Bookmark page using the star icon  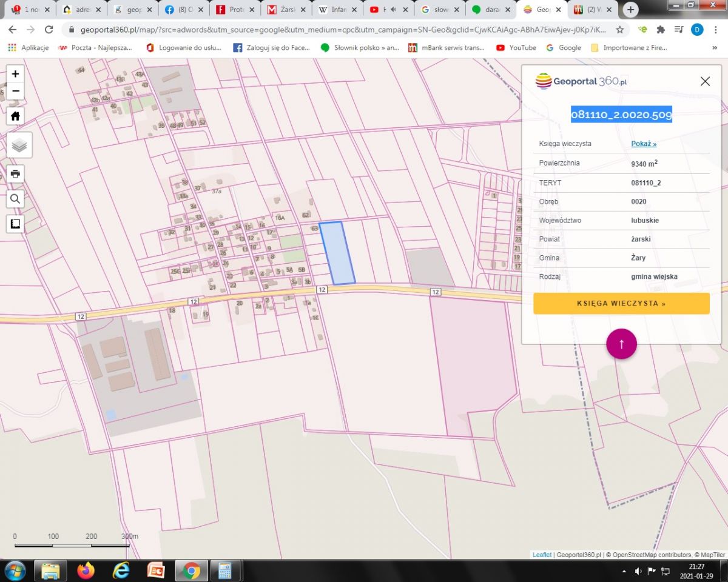coord(619,29)
